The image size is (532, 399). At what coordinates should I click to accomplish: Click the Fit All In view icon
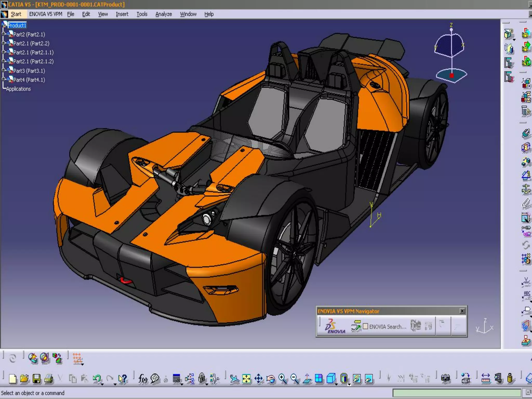click(246, 378)
